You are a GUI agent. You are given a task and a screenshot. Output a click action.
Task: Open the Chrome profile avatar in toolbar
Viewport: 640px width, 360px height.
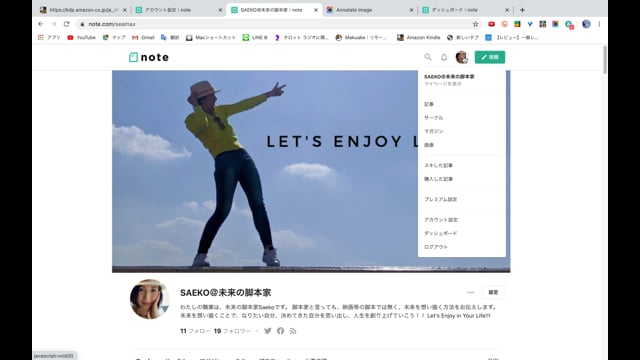[586, 24]
